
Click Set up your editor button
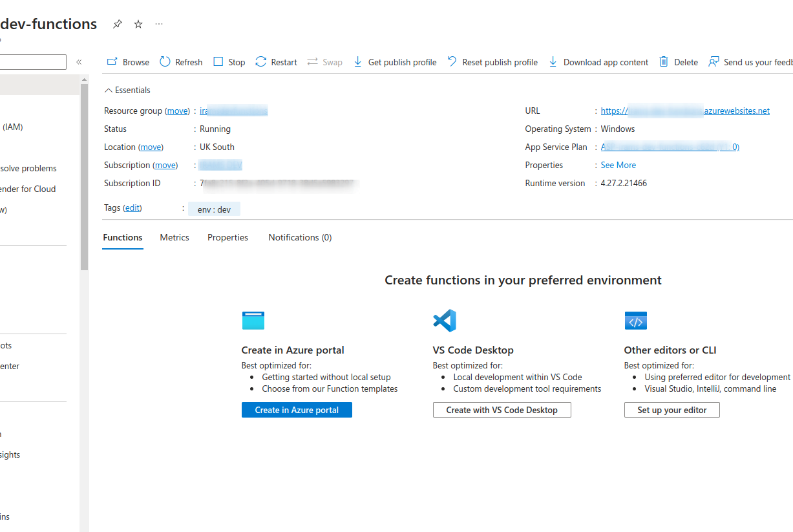tap(672, 410)
